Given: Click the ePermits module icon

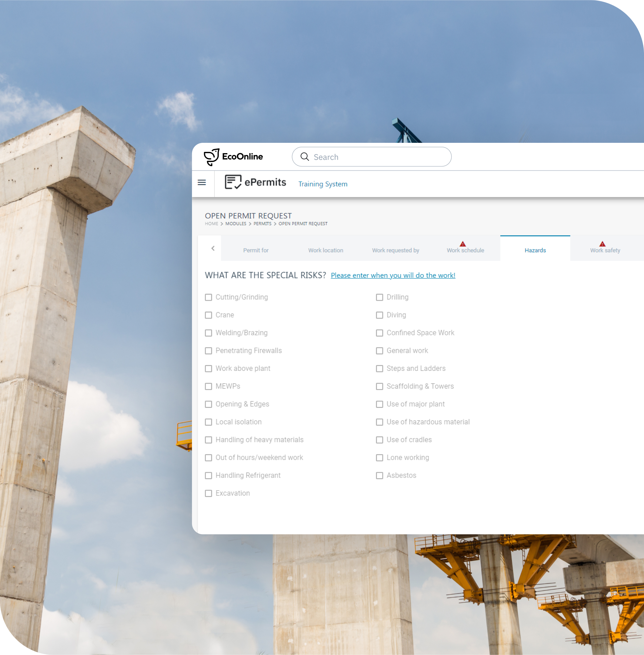Looking at the screenshot, I should [x=233, y=182].
